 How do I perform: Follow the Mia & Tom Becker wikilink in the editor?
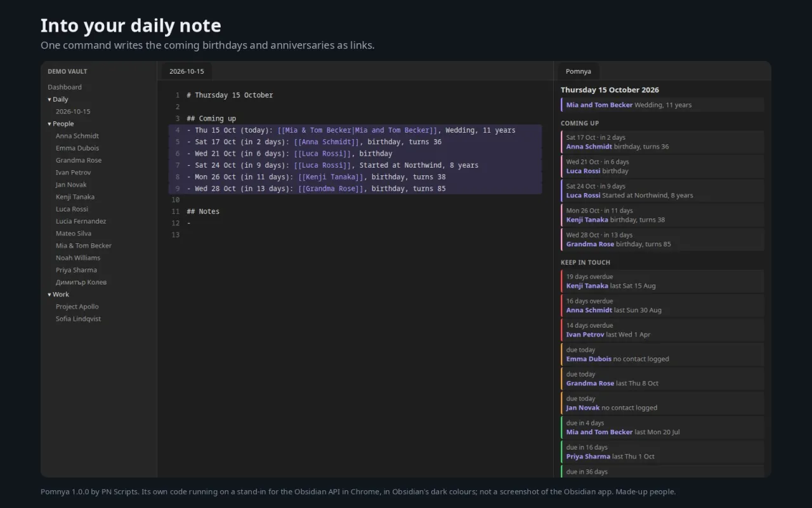[357, 130]
